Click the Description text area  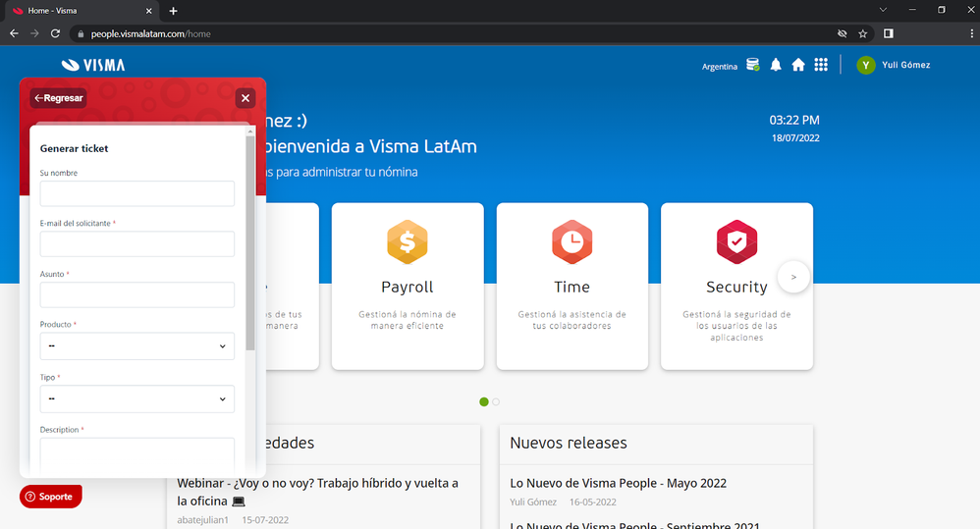tap(136, 456)
